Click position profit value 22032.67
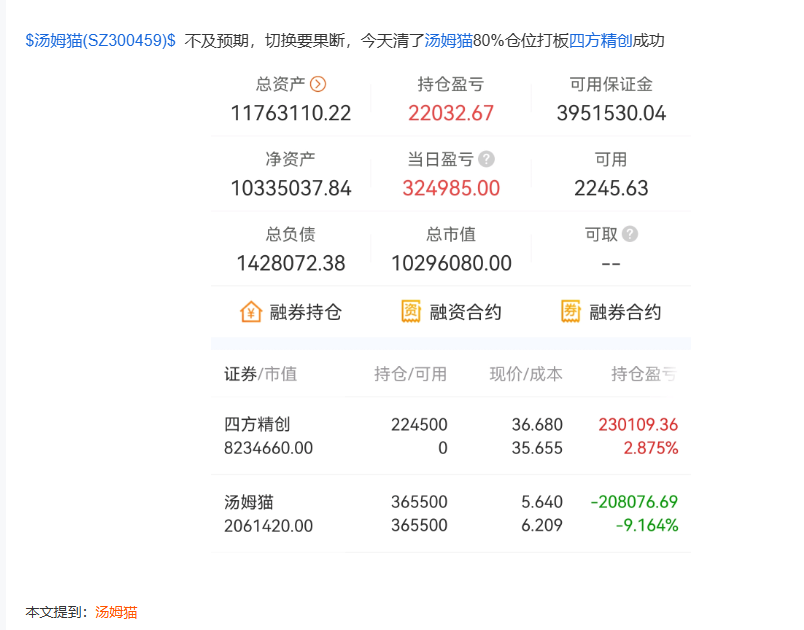804x630 pixels. [451, 113]
